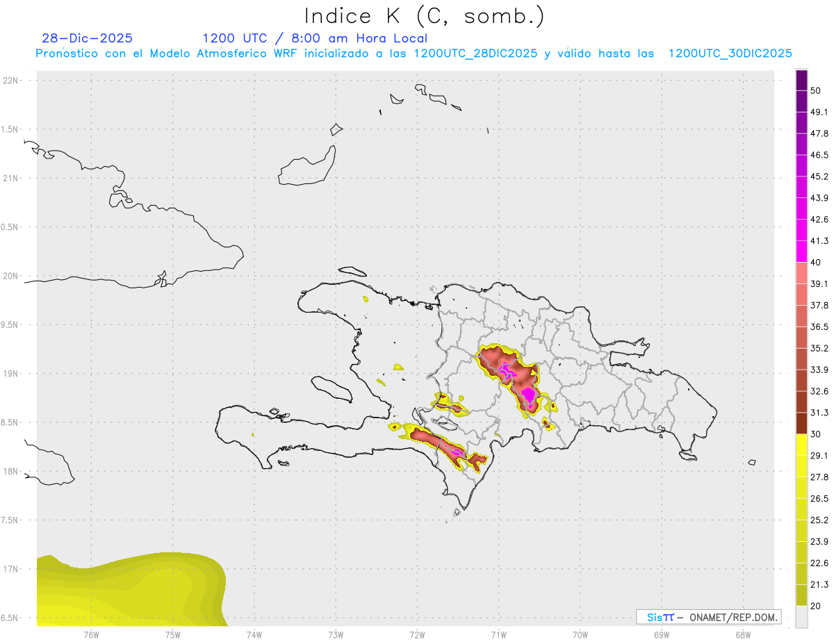Click the legend value '42.6'
The height and width of the screenshot is (644, 834).
coord(819,220)
